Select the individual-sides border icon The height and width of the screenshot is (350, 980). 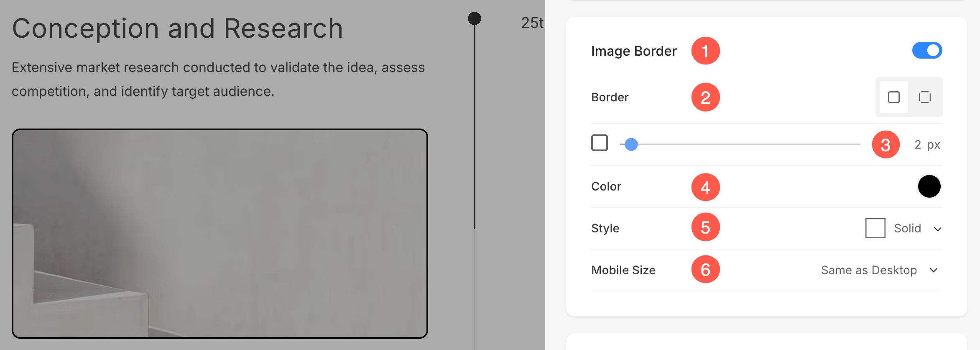[x=924, y=97]
